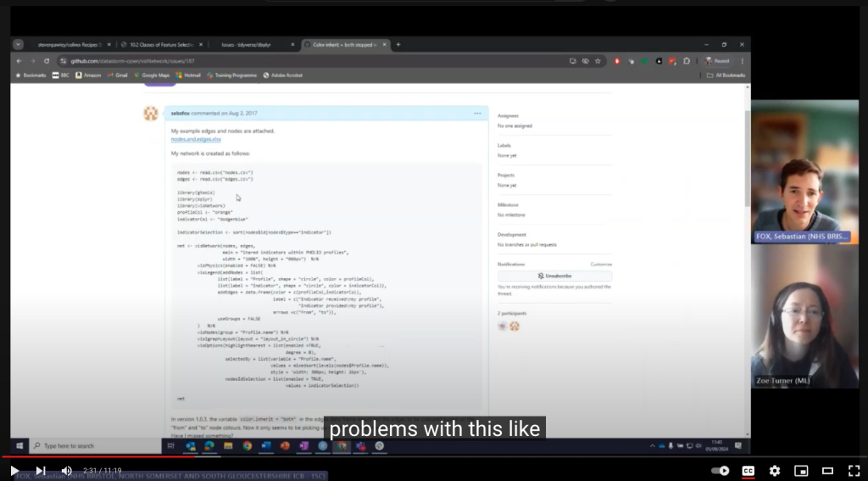
Task: Click Customize next to Notifications
Action: tap(601, 265)
